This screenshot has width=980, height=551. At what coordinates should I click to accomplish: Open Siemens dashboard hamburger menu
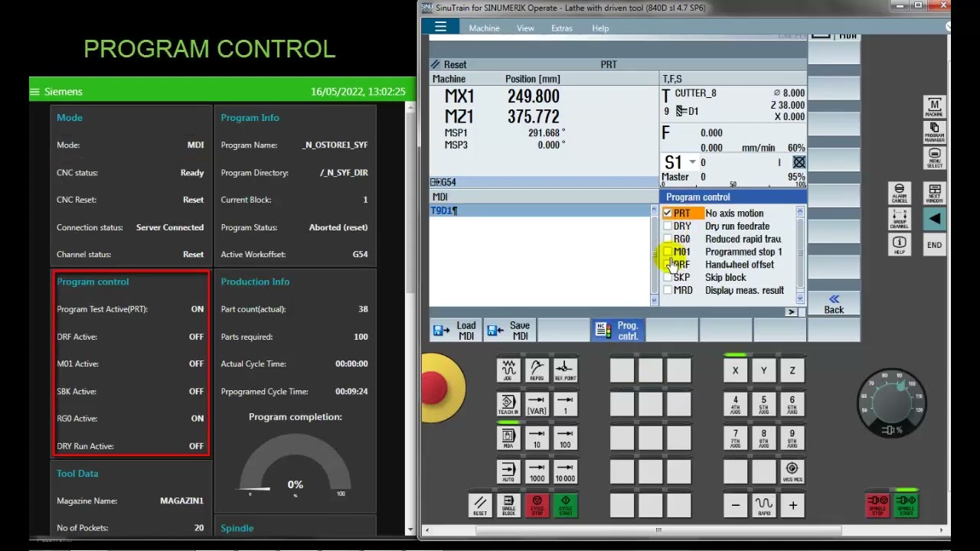point(34,92)
